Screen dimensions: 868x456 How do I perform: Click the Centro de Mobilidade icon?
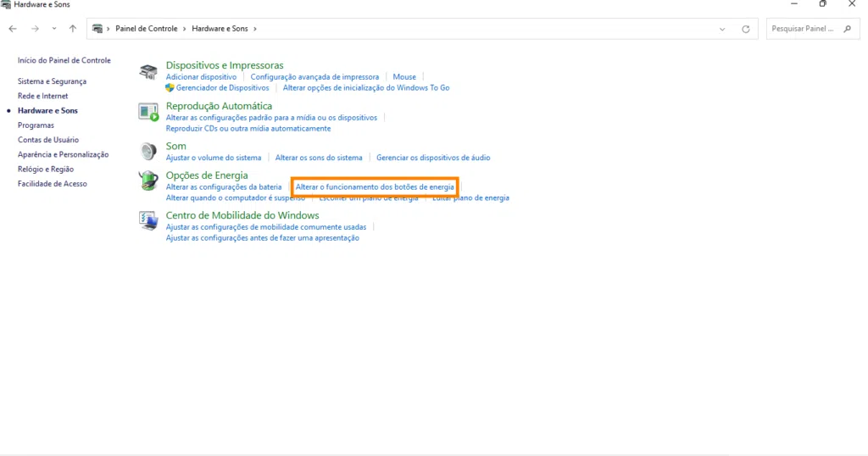click(149, 221)
